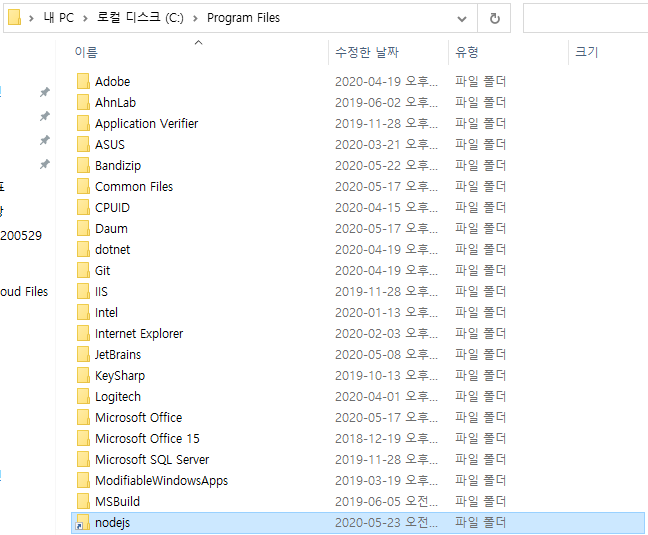Image resolution: width=648 pixels, height=535 pixels.
Task: Select the Internet Explorer folder name
Action: [139, 334]
